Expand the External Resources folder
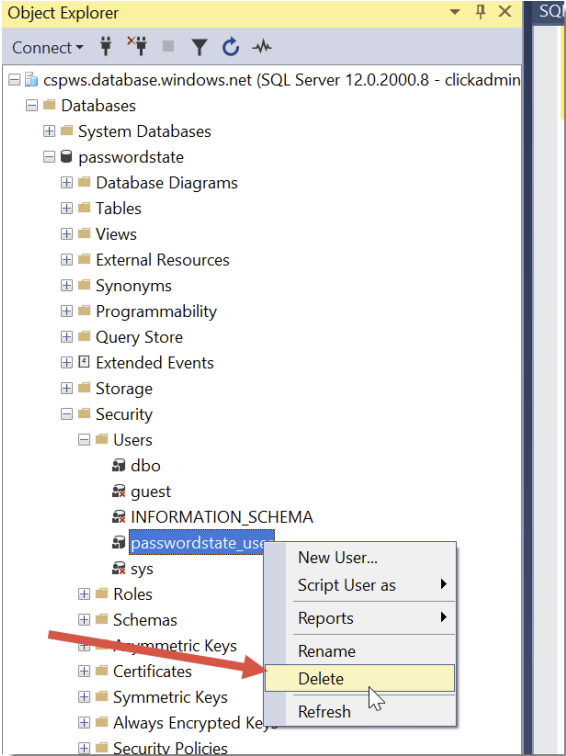Image resolution: width=566 pixels, height=756 pixels. tap(67, 259)
